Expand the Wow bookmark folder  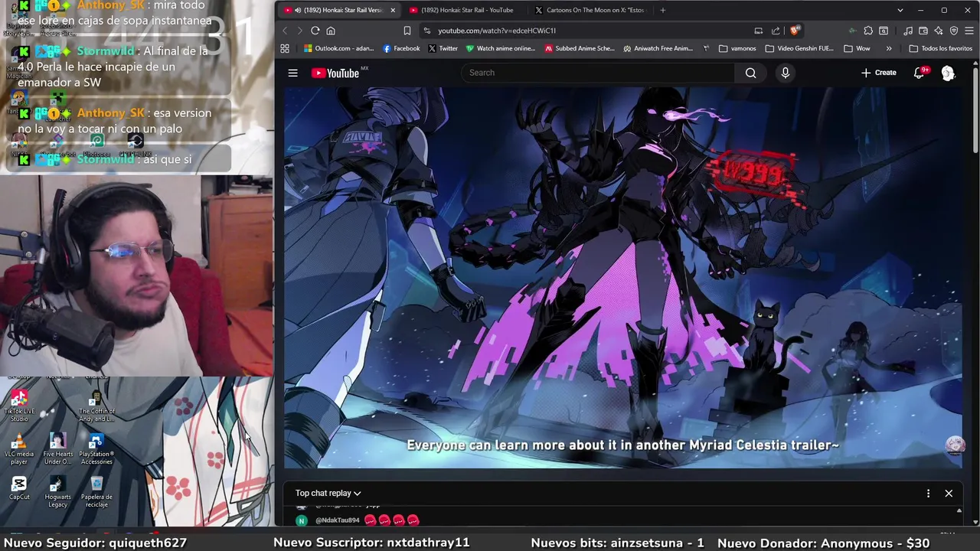click(857, 48)
